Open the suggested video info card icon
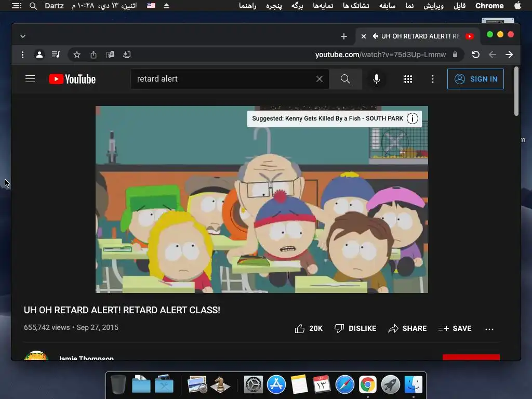 tap(412, 118)
